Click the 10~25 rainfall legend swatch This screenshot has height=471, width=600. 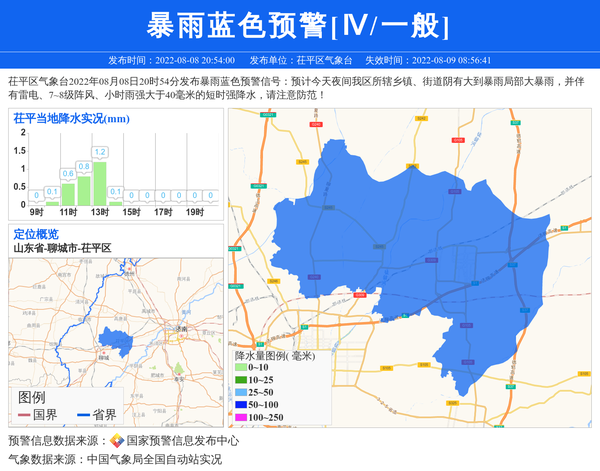[241, 381]
